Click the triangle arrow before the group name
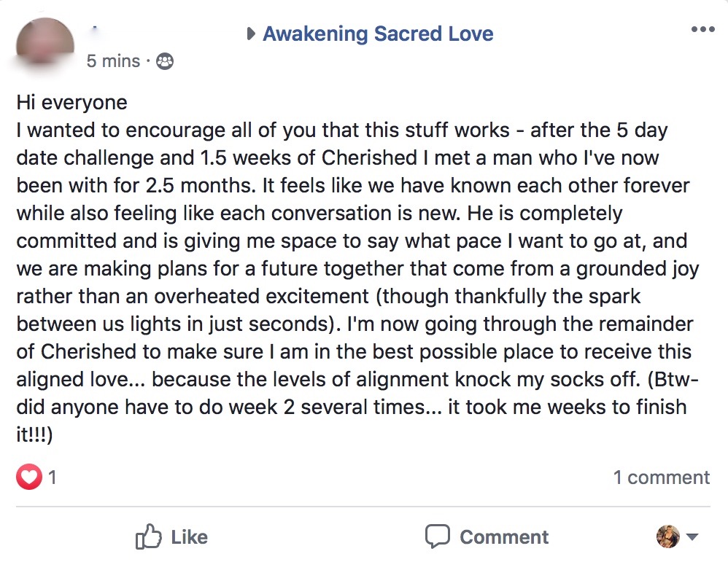 point(252,34)
